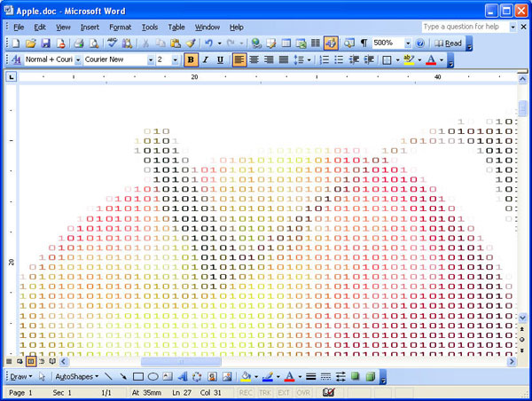The height and width of the screenshot is (401, 532).
Task: Run spelling and grammar check
Action: click(112, 43)
